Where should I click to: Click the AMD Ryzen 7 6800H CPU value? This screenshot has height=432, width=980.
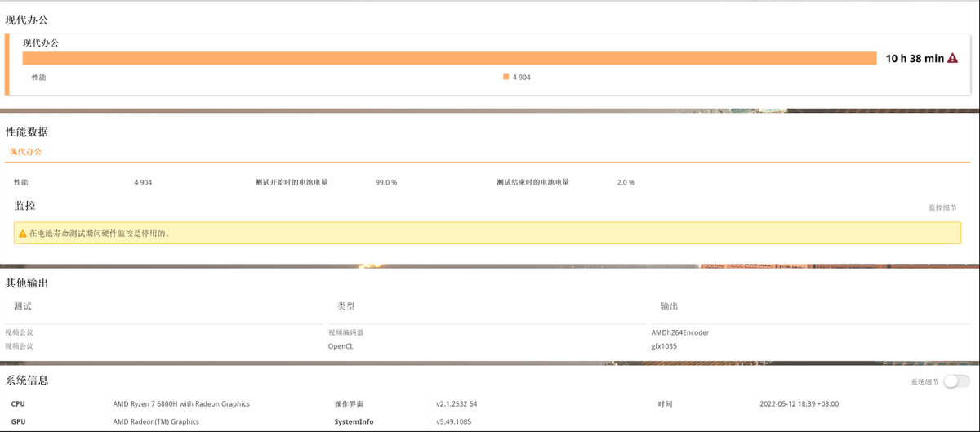tap(181, 403)
